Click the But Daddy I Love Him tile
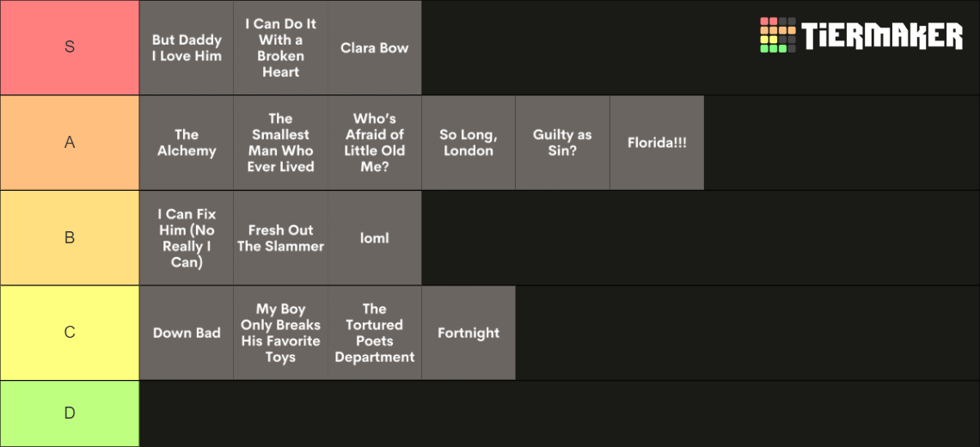The image size is (980, 447). [x=187, y=47]
